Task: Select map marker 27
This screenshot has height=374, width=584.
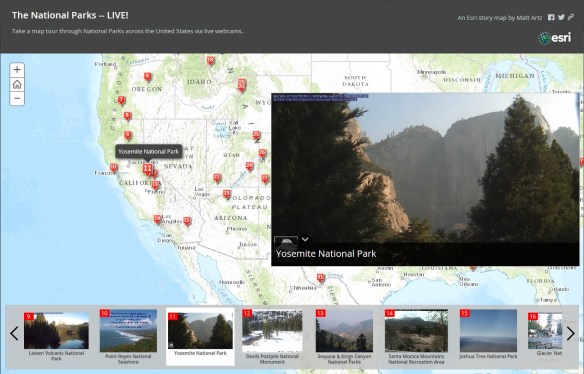Action: (x=264, y=178)
